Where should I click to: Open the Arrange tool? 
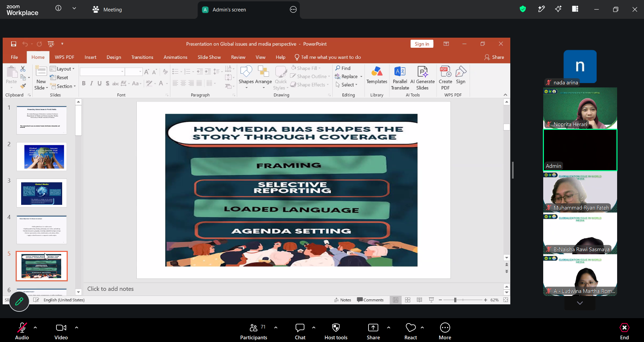[x=263, y=77]
